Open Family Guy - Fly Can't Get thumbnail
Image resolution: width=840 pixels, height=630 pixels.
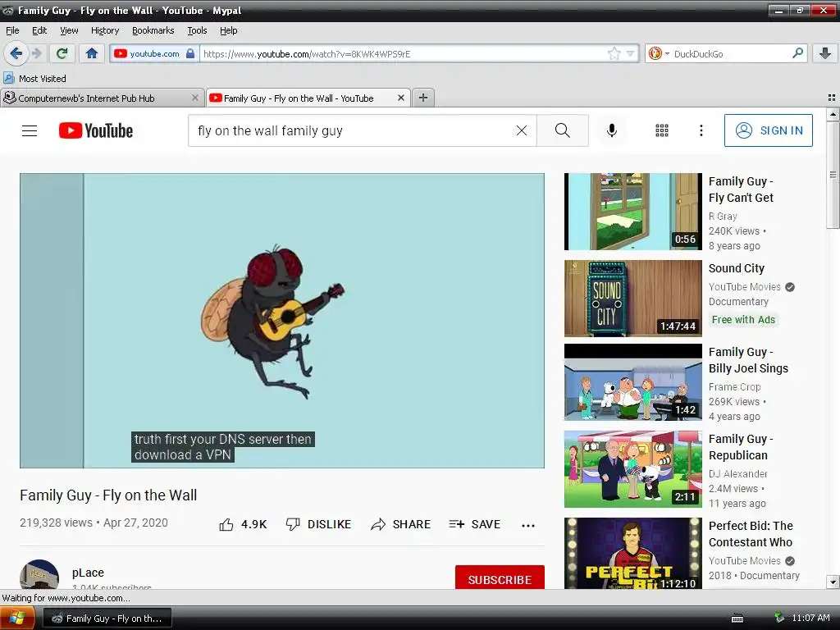tap(633, 212)
